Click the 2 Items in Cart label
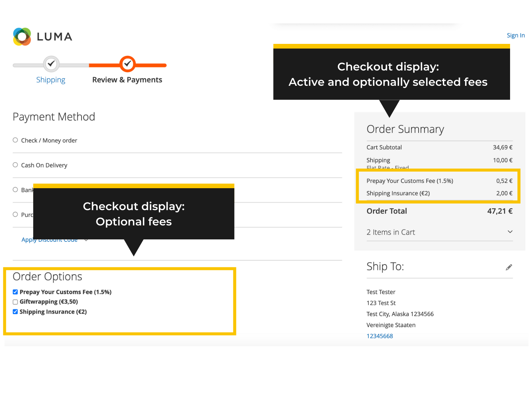The height and width of the screenshot is (399, 532). (x=391, y=232)
